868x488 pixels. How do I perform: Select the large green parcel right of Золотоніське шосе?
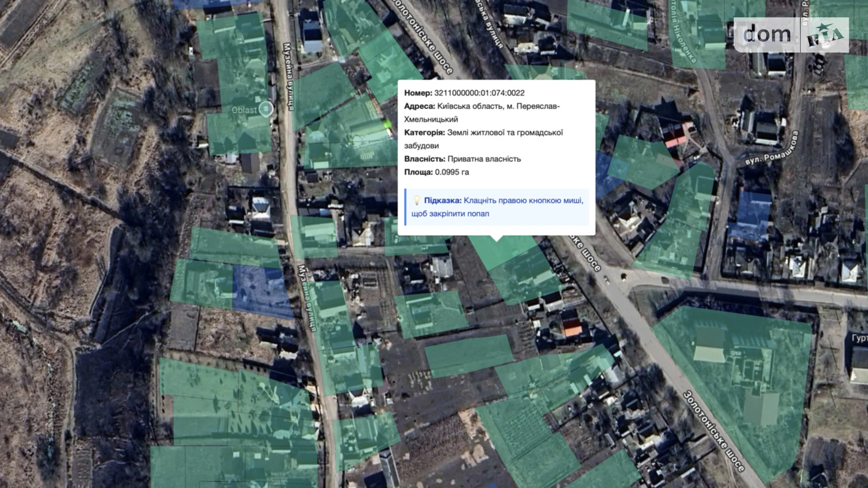click(741, 385)
